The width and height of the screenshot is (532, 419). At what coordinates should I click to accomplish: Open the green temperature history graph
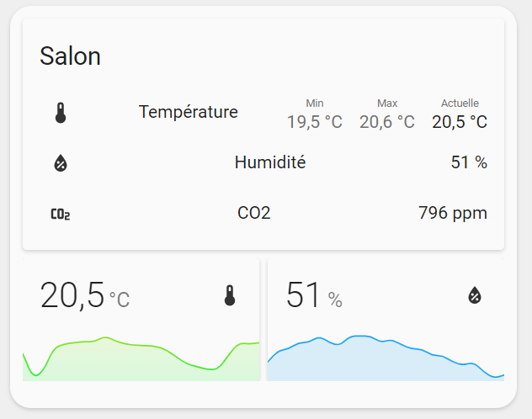click(x=141, y=358)
